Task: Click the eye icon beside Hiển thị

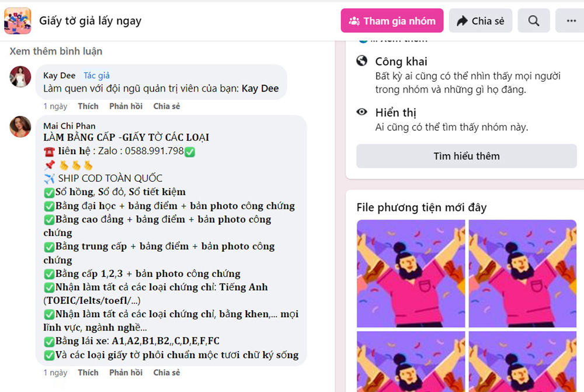Action: pos(361,112)
